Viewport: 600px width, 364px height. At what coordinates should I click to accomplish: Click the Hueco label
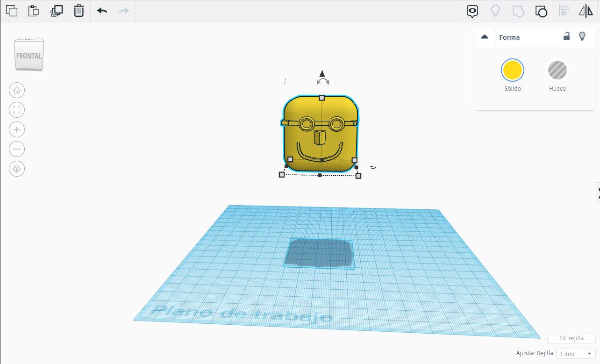[557, 89]
